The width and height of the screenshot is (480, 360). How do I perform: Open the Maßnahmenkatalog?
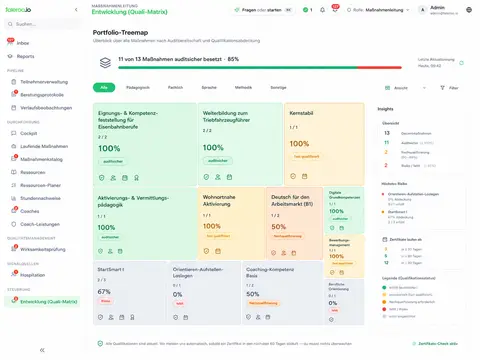(41, 159)
